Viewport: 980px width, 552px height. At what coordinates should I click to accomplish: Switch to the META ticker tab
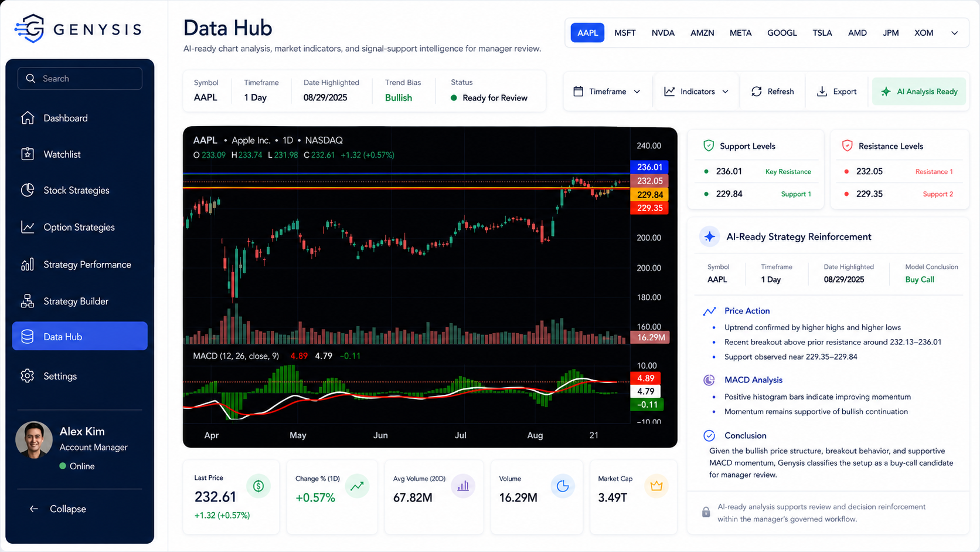click(x=740, y=33)
